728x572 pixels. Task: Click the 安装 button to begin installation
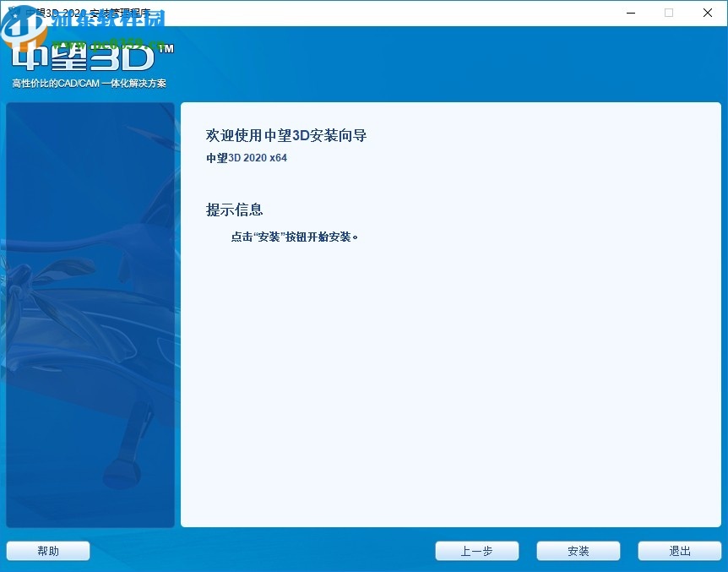point(578,550)
